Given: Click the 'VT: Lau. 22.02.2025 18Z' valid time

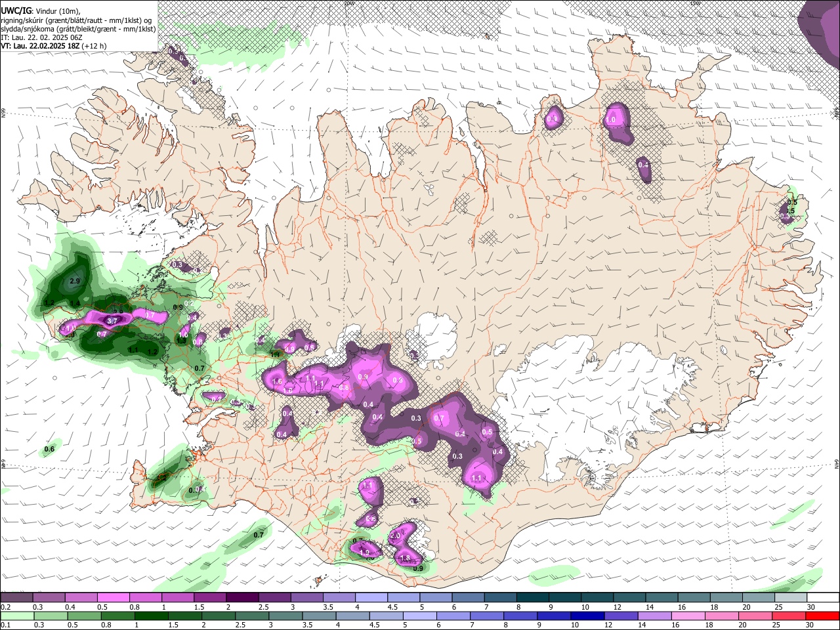Looking at the screenshot, I should pyautogui.click(x=41, y=46).
